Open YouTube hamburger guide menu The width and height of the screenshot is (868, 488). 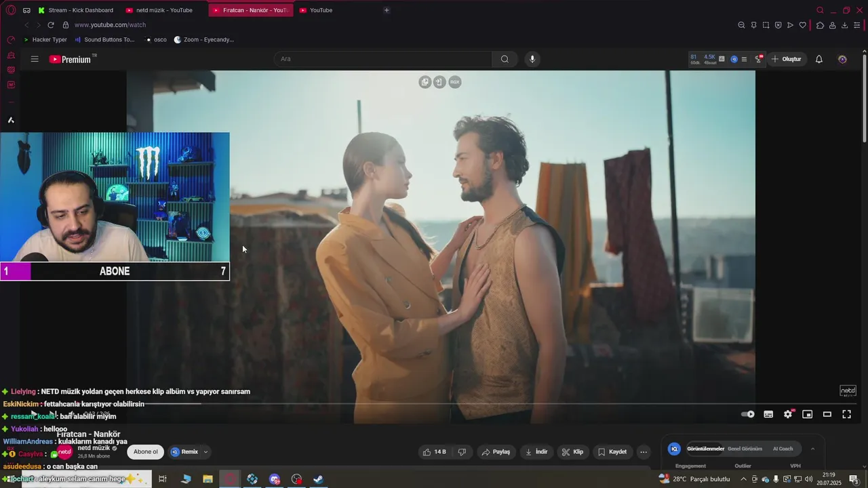35,59
